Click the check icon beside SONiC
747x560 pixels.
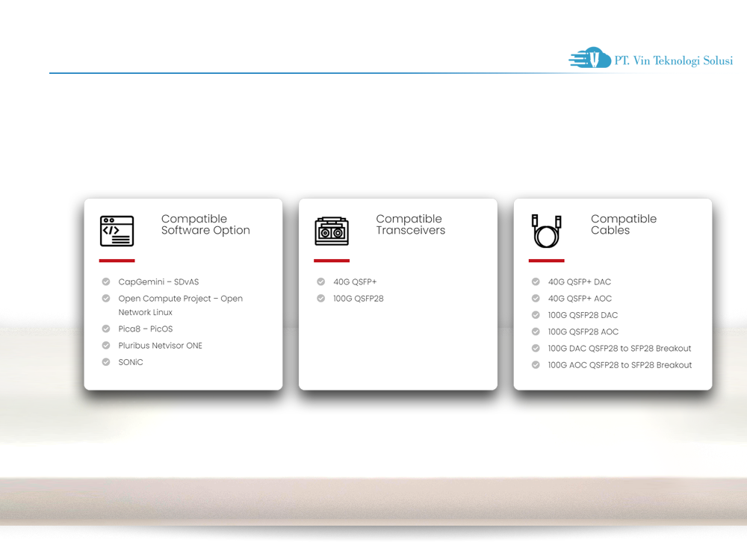tap(106, 362)
